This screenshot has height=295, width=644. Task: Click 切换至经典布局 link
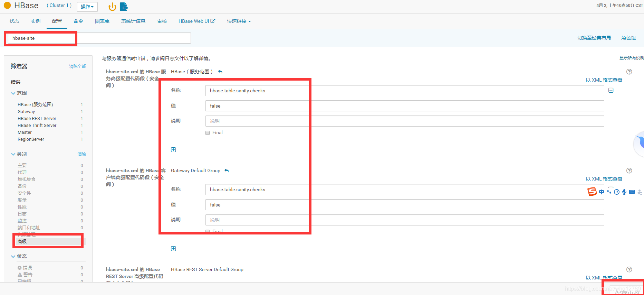point(594,38)
